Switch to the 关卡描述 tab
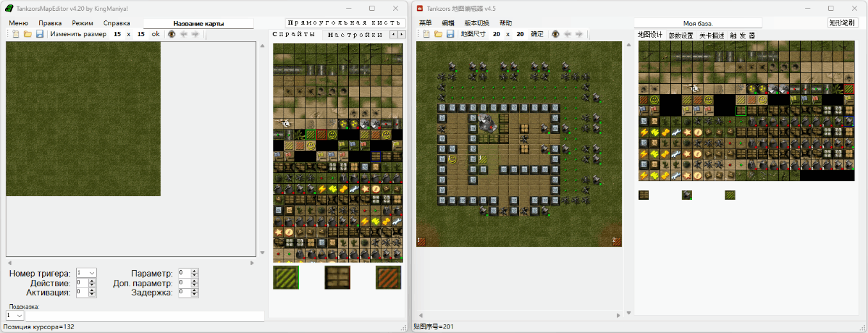 (x=712, y=35)
